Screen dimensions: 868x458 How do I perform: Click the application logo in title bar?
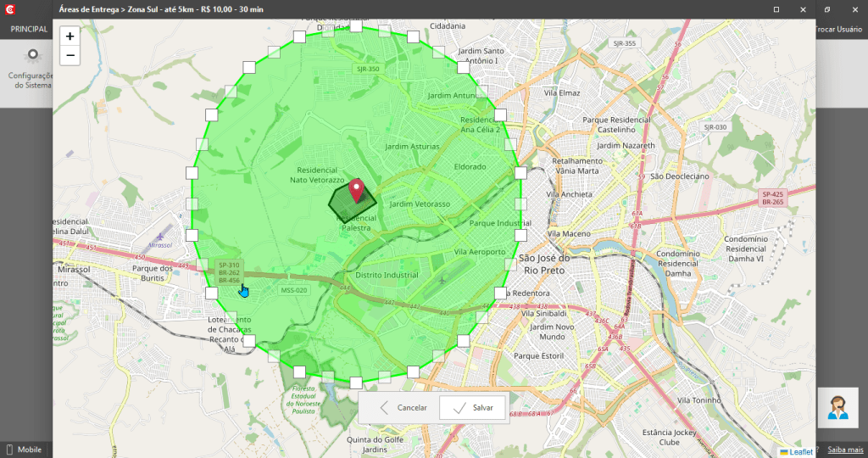pos(9,9)
